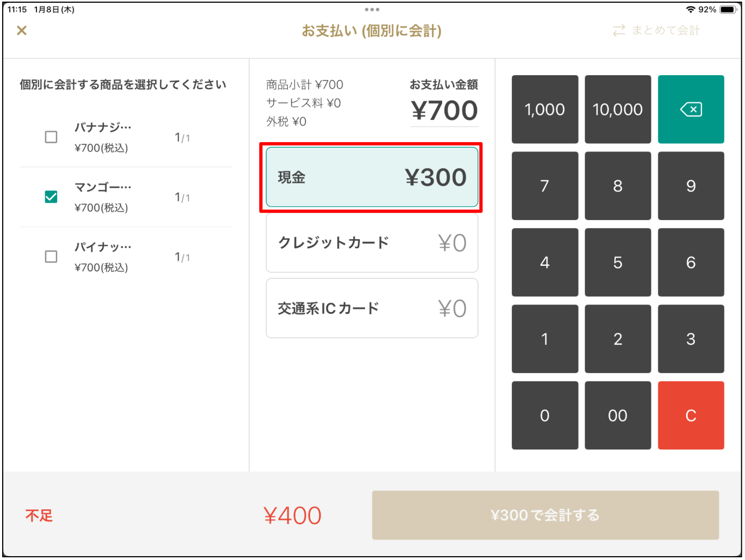Select クレジットカード payment method
The width and height of the screenshot is (745, 560).
coord(371,243)
